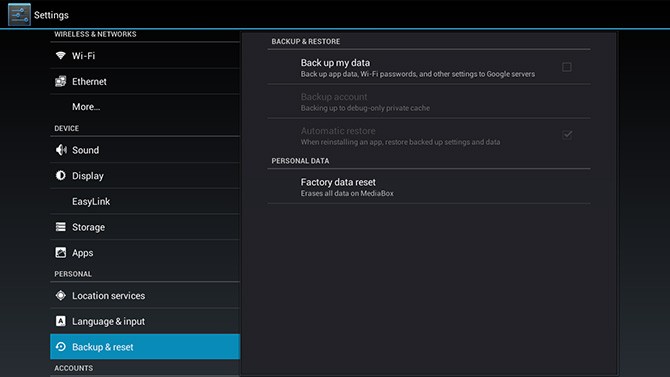Select the Backup & reset entry
The height and width of the screenshot is (377, 670).
tap(145, 347)
